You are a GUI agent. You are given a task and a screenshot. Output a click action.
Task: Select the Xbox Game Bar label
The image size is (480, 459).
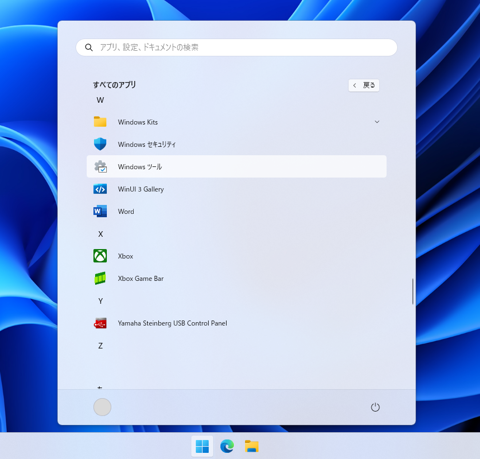click(x=141, y=279)
